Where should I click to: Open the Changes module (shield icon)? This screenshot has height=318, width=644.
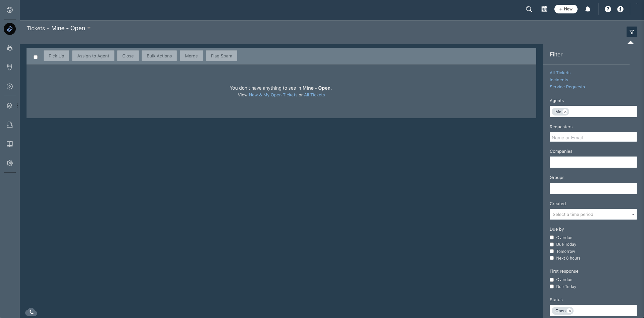point(10,67)
